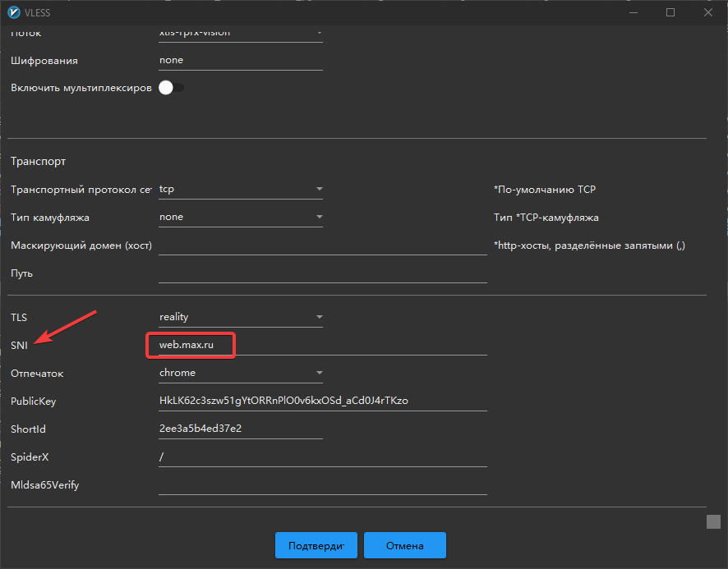
Task: Click the Отпечаток label
Action: pos(37,374)
